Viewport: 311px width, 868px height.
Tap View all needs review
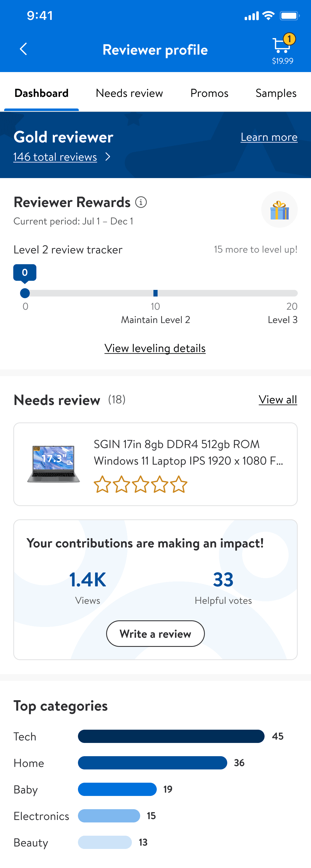[278, 400]
